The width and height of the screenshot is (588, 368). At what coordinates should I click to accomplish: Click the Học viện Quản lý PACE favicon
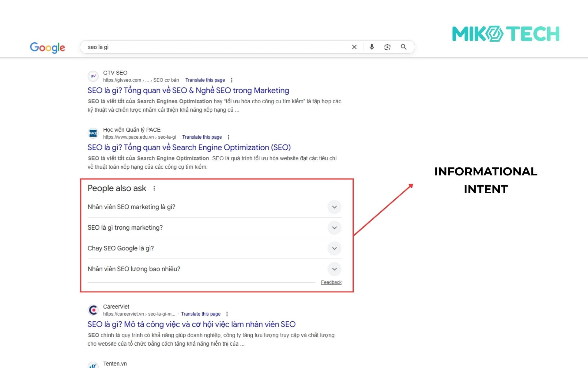pyautogui.click(x=93, y=133)
